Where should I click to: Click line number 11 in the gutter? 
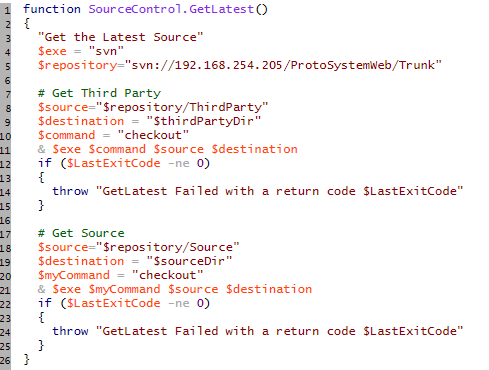point(5,150)
